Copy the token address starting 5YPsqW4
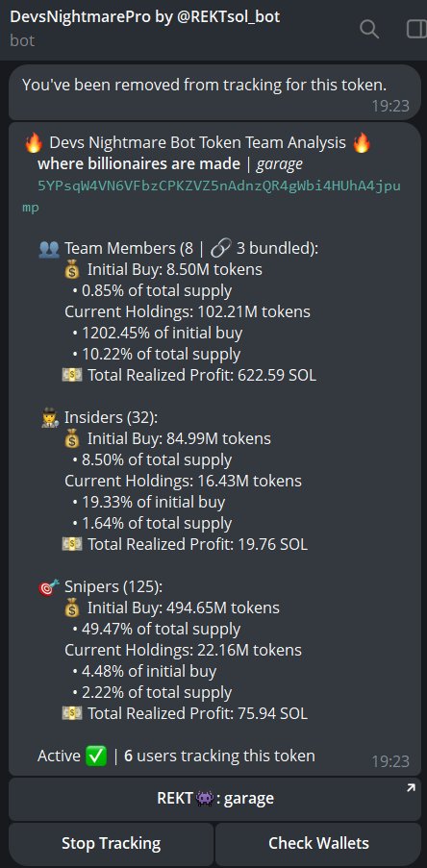The image size is (427, 868). click(211, 196)
